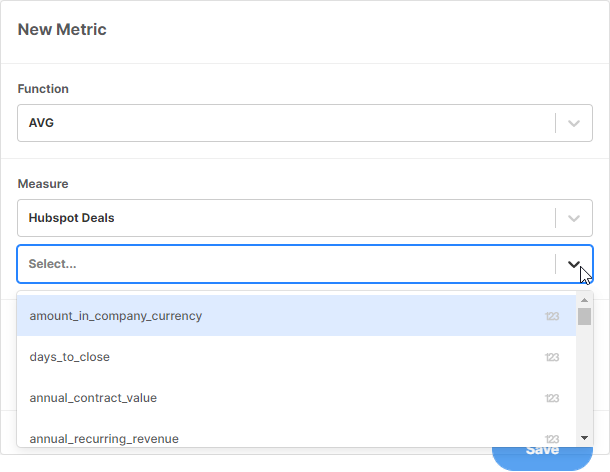Click the options list scrollbar thumb
The height and width of the screenshot is (472, 610).
coord(584,317)
